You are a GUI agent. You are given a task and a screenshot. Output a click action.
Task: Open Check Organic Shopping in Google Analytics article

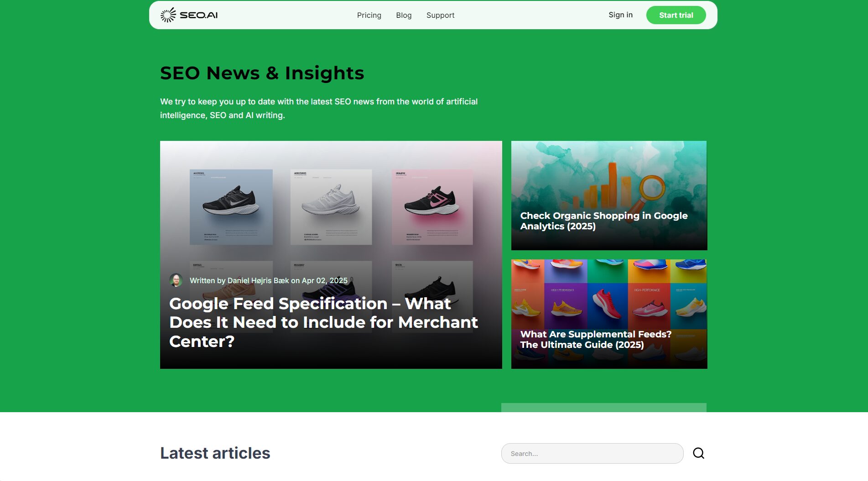click(603, 221)
